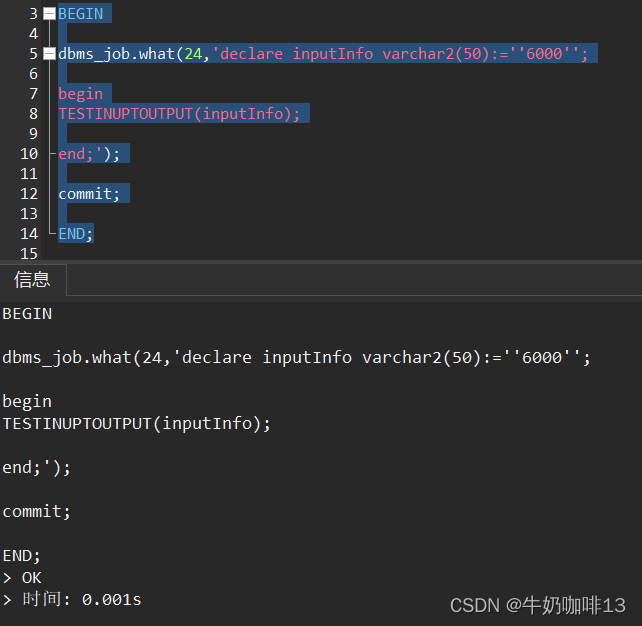Click line number 15 in the gutter

29,254
